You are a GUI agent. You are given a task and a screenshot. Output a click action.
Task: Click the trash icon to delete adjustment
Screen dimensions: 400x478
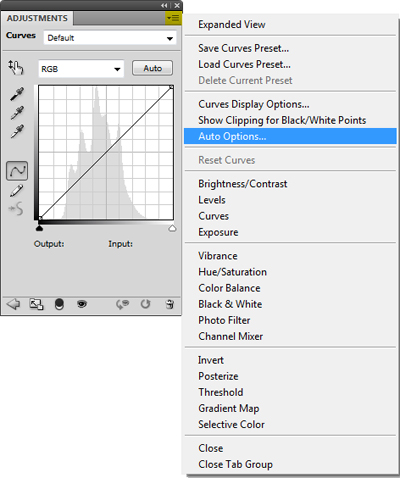[170, 304]
